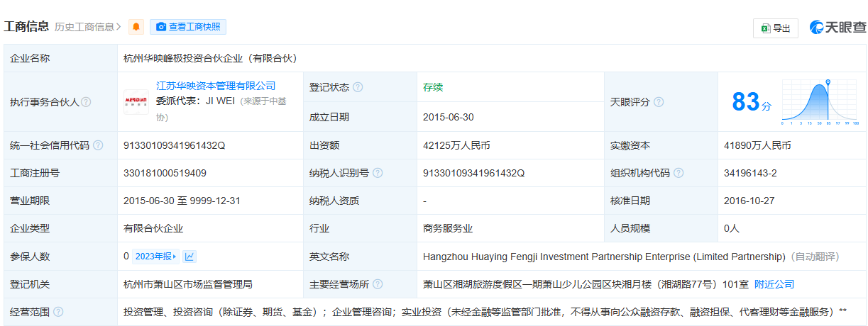This screenshot has height=326, width=868.
Task: Open 江苏华映资本管理有限公司 company link
Action: [x=216, y=86]
